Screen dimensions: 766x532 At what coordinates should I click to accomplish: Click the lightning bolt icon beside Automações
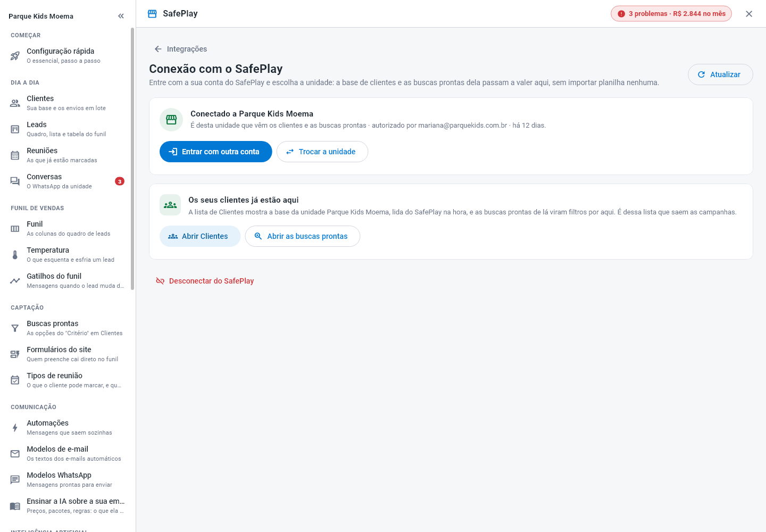tap(15, 428)
